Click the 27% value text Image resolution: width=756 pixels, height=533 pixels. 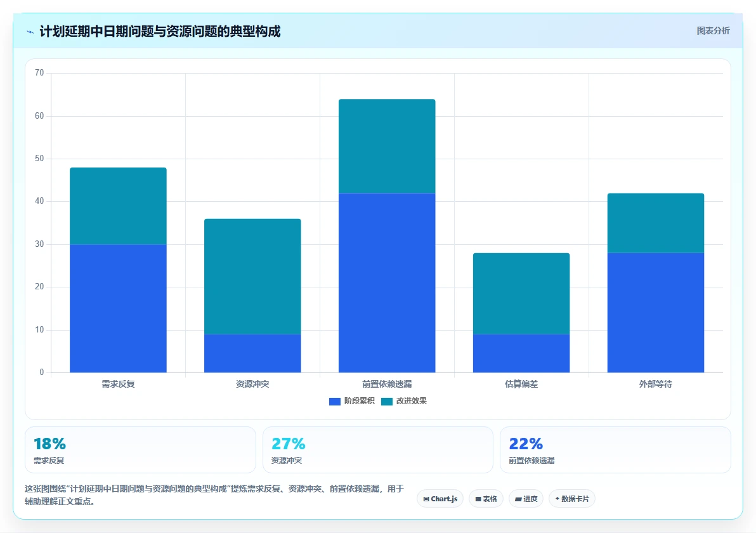(x=289, y=444)
